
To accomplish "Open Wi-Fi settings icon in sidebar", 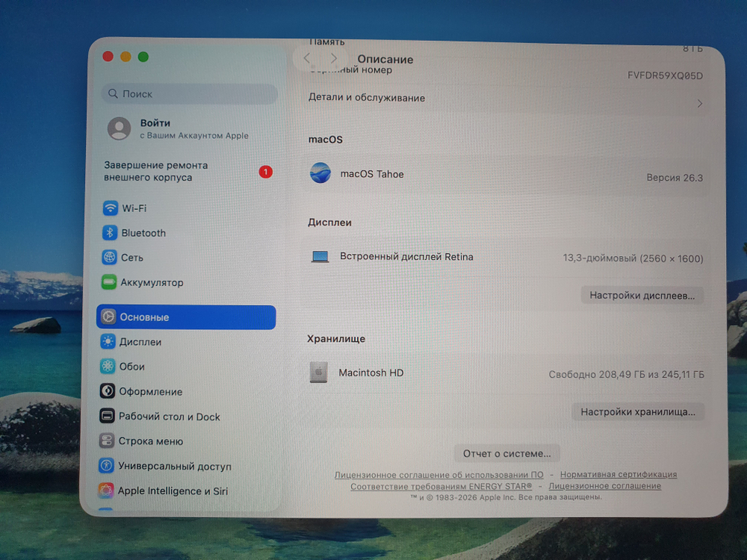I will click(110, 208).
